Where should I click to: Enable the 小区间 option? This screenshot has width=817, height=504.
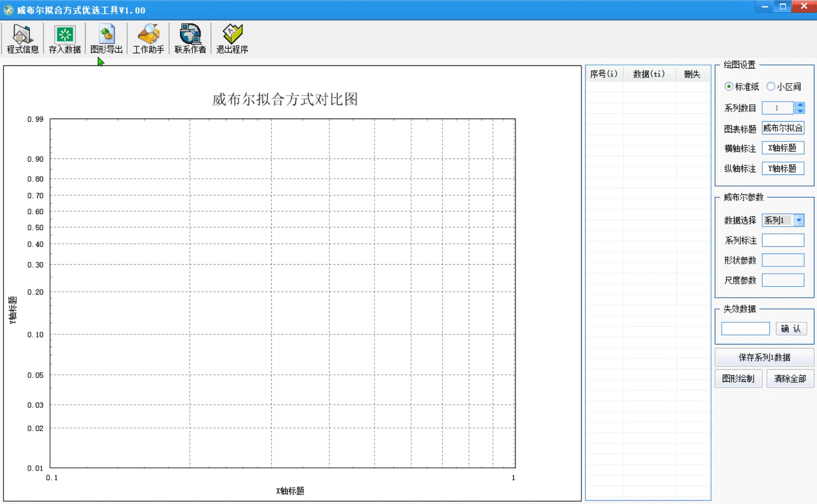point(771,86)
